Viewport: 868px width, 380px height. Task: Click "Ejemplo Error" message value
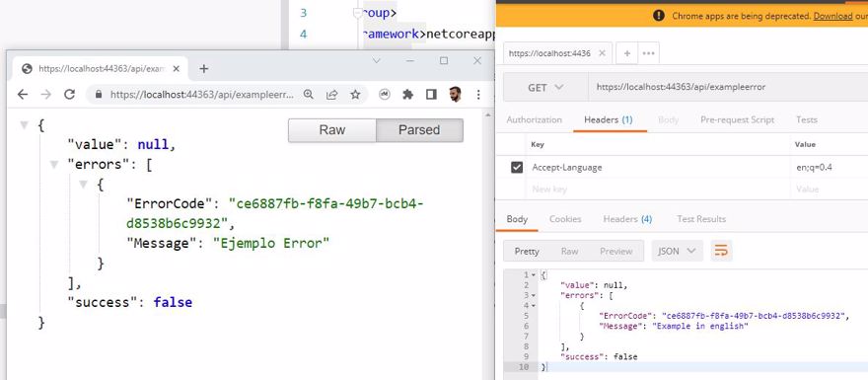click(x=271, y=243)
